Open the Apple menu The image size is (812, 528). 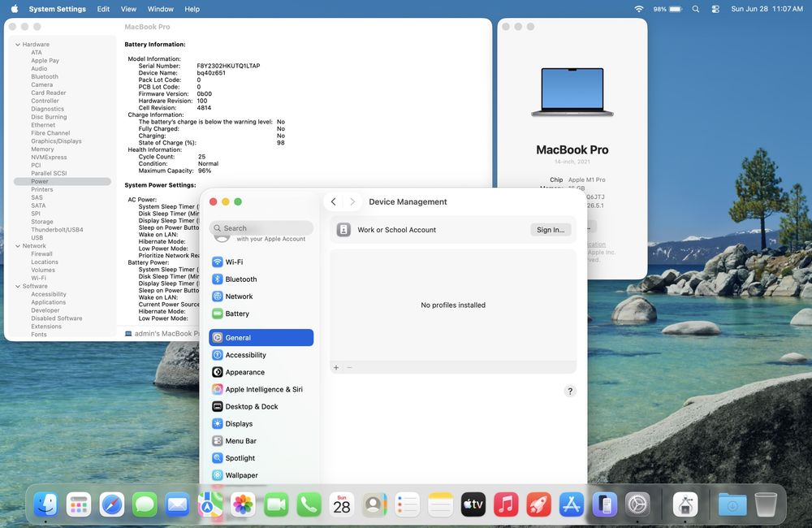point(15,9)
